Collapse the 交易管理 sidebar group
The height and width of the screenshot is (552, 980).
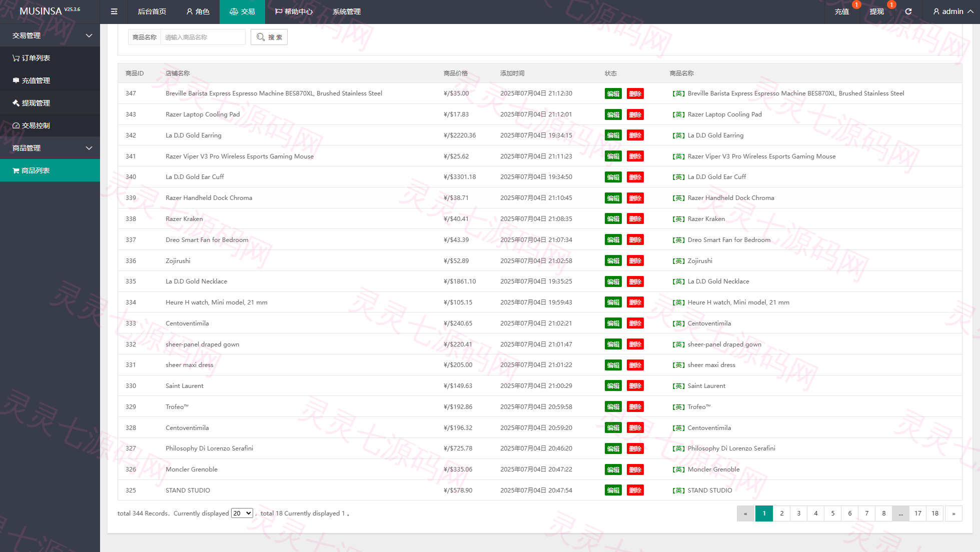pyautogui.click(x=50, y=35)
